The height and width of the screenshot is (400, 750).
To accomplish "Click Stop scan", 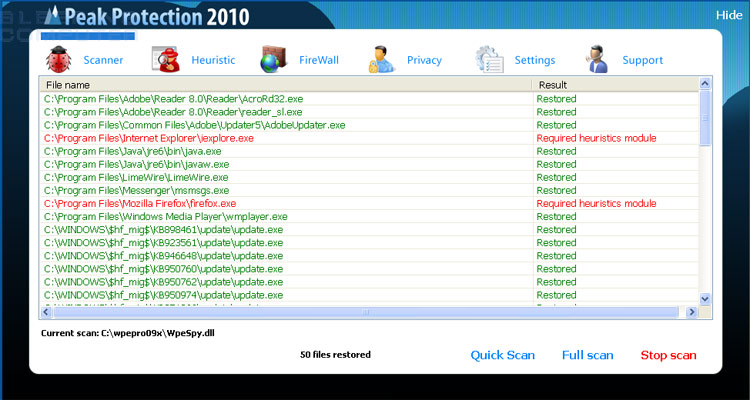I will (x=668, y=356).
